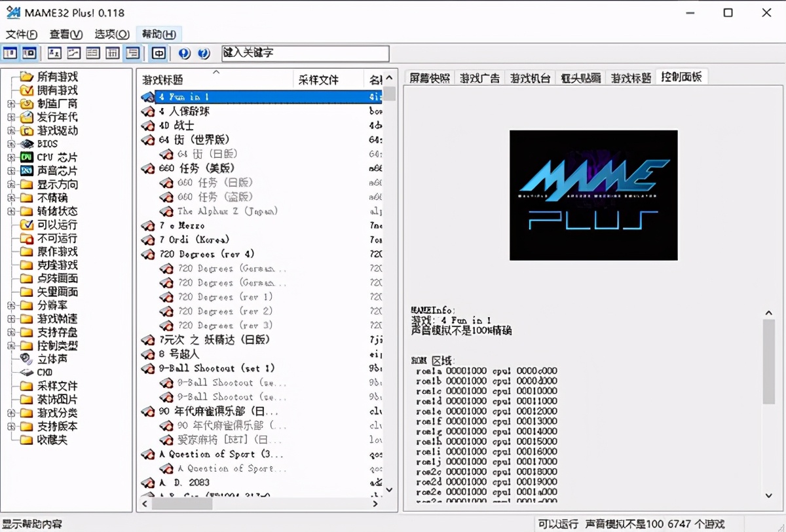The image size is (786, 532).
Task: Switch to small icons view
Action: 73,53
